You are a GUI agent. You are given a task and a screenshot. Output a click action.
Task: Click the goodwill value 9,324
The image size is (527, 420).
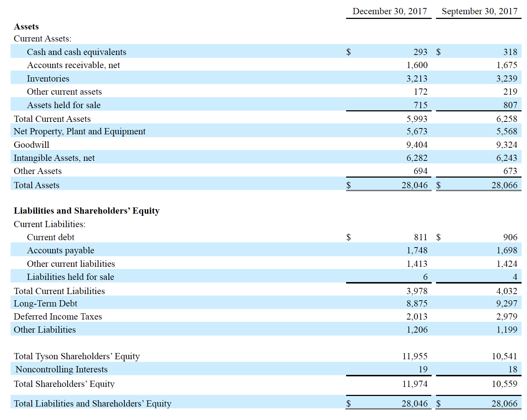pos(507,145)
